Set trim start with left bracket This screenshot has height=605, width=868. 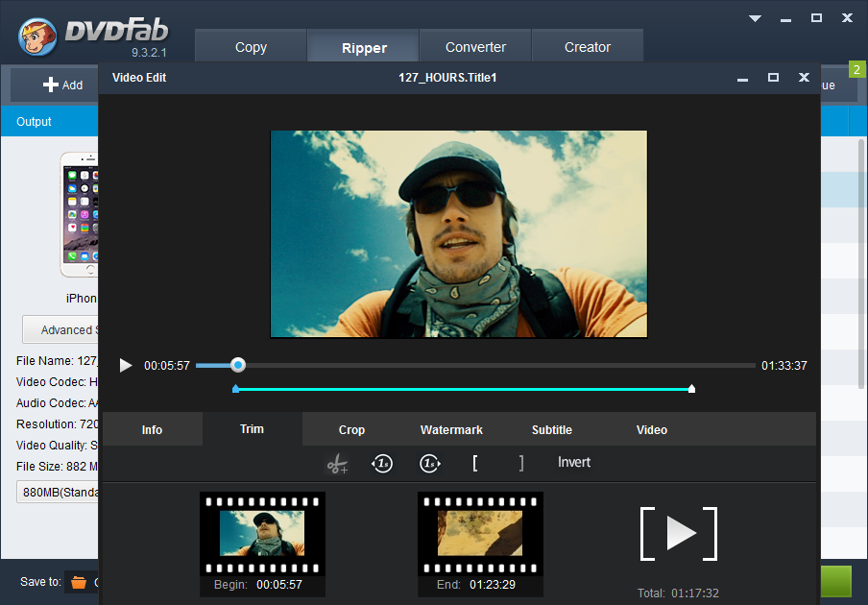click(475, 463)
